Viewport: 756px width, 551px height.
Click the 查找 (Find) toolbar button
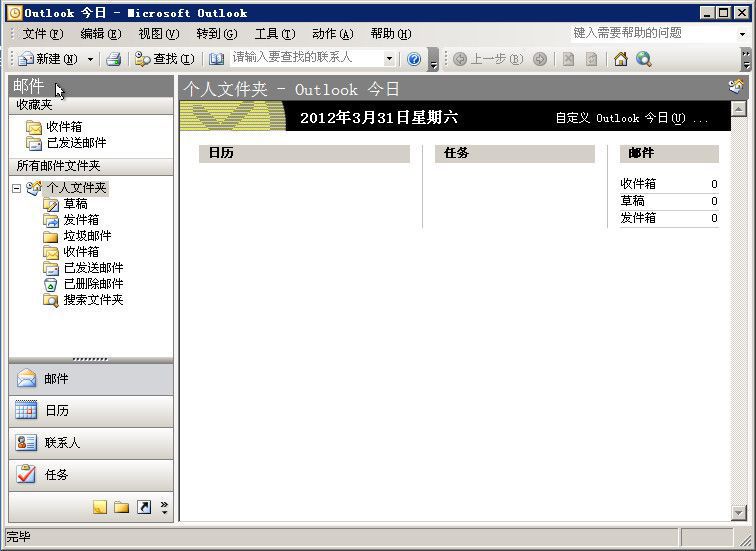click(x=164, y=59)
